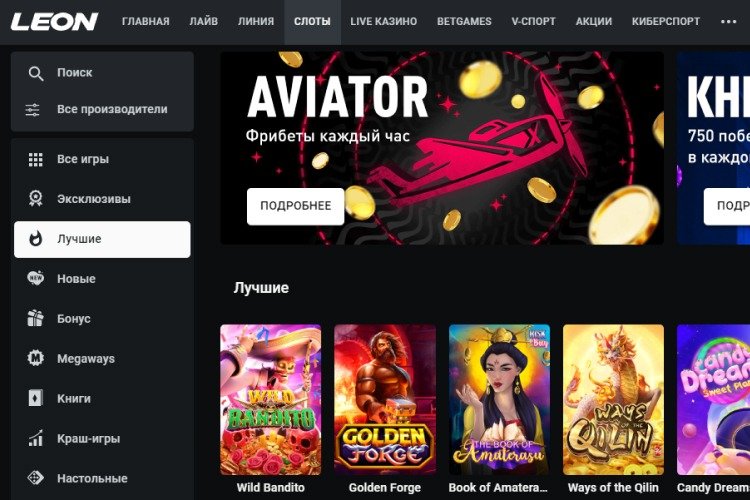This screenshot has height=500, width=750.
Task: Select the flame icon for Лучшие
Action: (x=35, y=239)
